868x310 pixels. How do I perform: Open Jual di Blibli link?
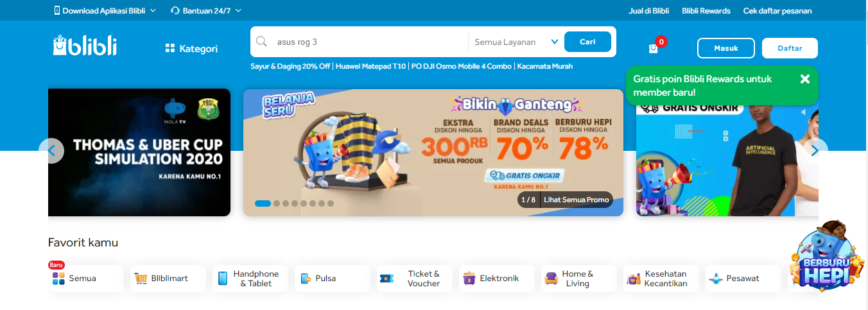coord(648,10)
